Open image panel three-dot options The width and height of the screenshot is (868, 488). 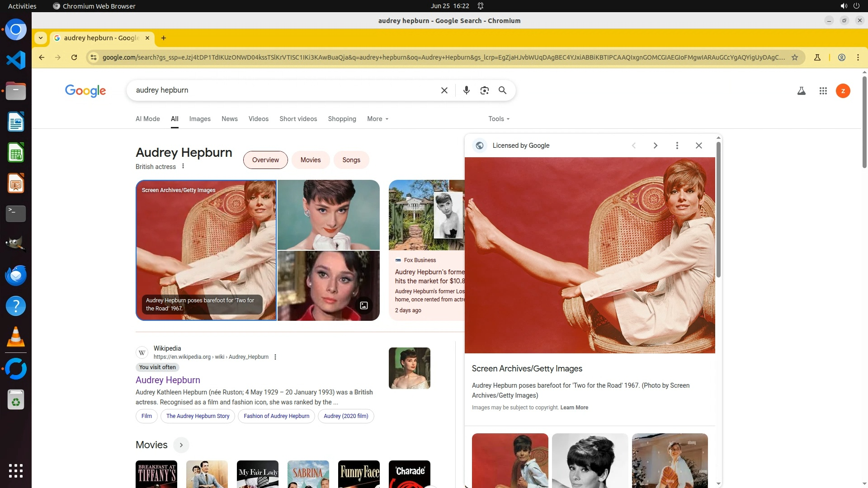(x=677, y=145)
